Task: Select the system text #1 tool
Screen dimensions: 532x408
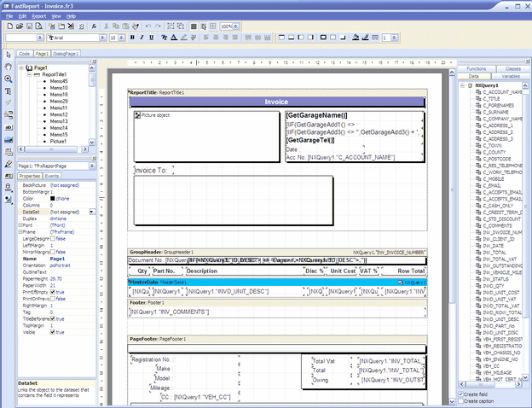Action: pos(9,176)
